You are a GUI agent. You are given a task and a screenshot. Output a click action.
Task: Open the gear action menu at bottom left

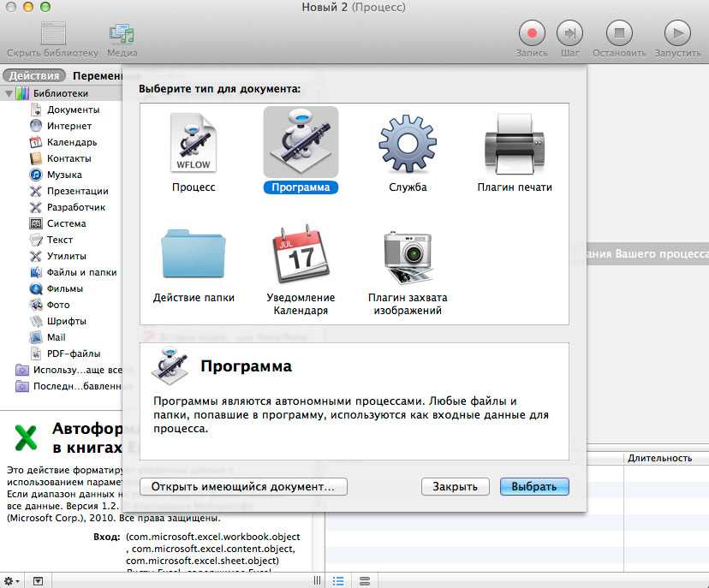[11, 580]
